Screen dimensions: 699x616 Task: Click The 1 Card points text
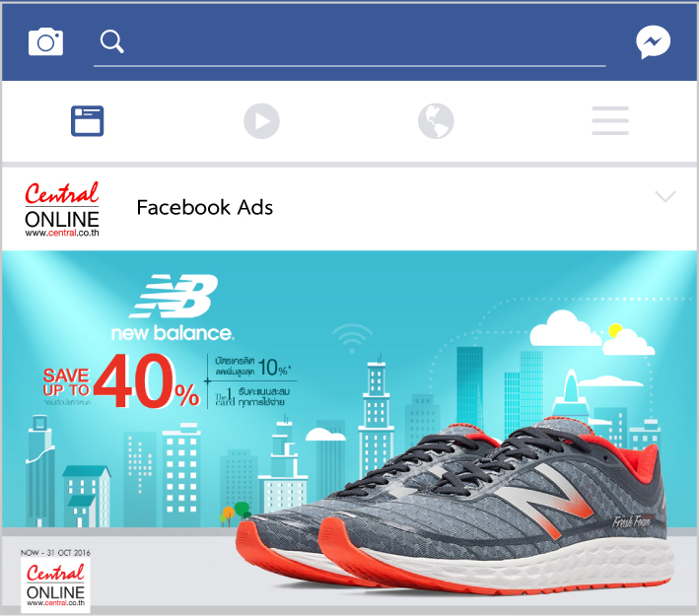point(252,396)
